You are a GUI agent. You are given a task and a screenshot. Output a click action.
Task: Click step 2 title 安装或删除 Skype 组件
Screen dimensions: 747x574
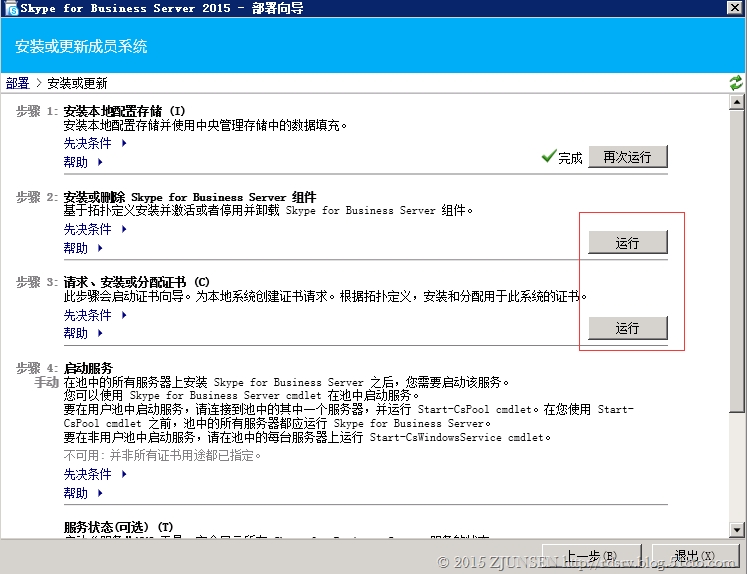(190, 197)
